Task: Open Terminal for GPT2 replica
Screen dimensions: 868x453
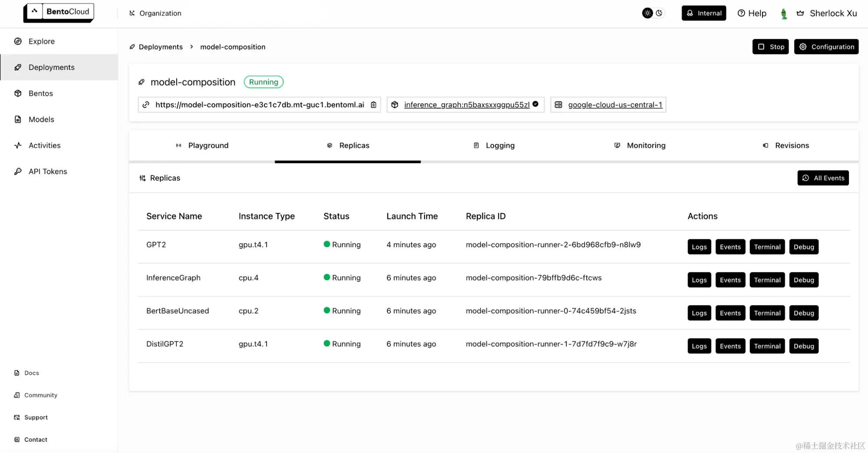Action: [767, 247]
